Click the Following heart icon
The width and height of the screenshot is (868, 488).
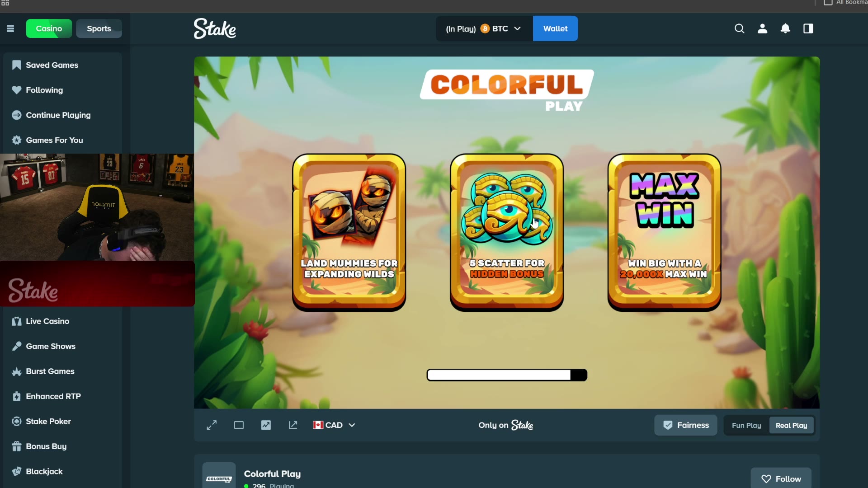pos(17,90)
